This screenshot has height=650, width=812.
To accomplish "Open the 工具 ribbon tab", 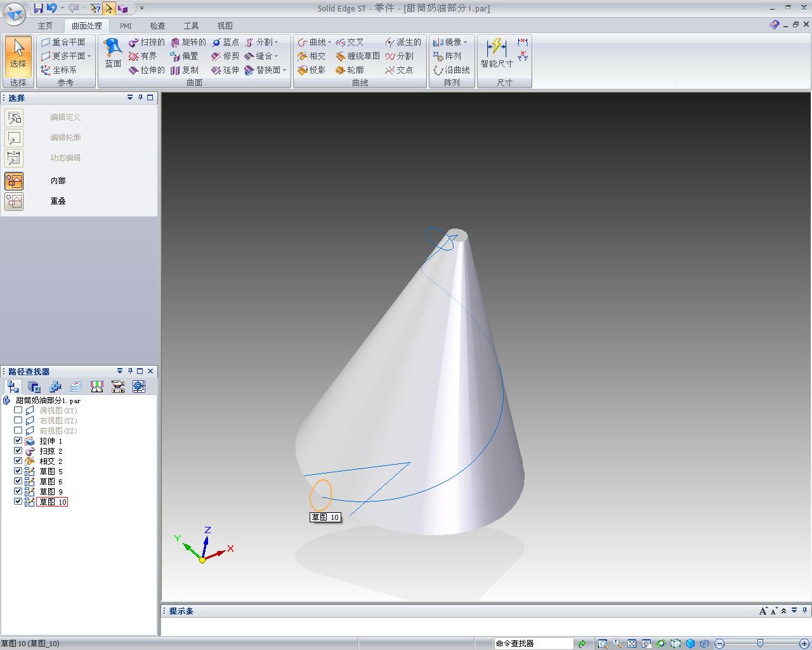I will tap(191, 26).
